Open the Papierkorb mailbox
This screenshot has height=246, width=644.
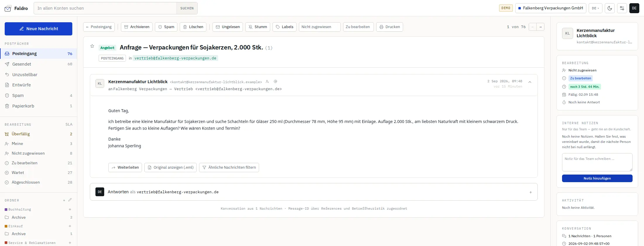click(38, 106)
